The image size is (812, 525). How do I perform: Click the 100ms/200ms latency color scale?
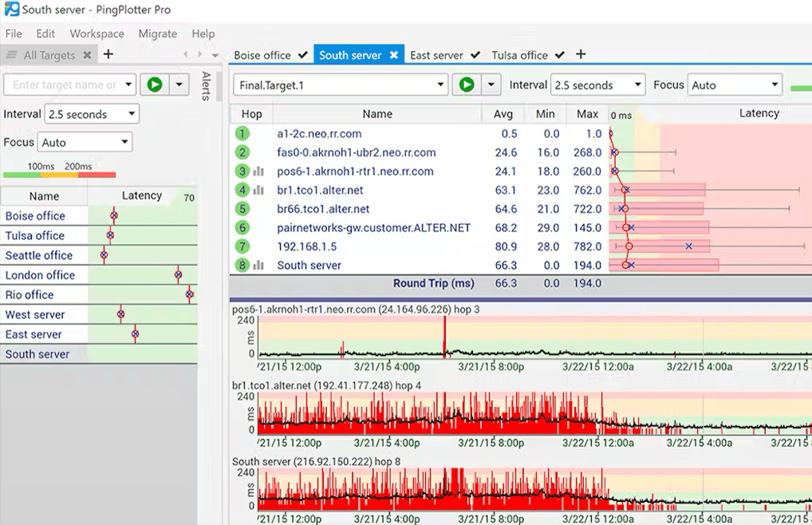tap(61, 173)
